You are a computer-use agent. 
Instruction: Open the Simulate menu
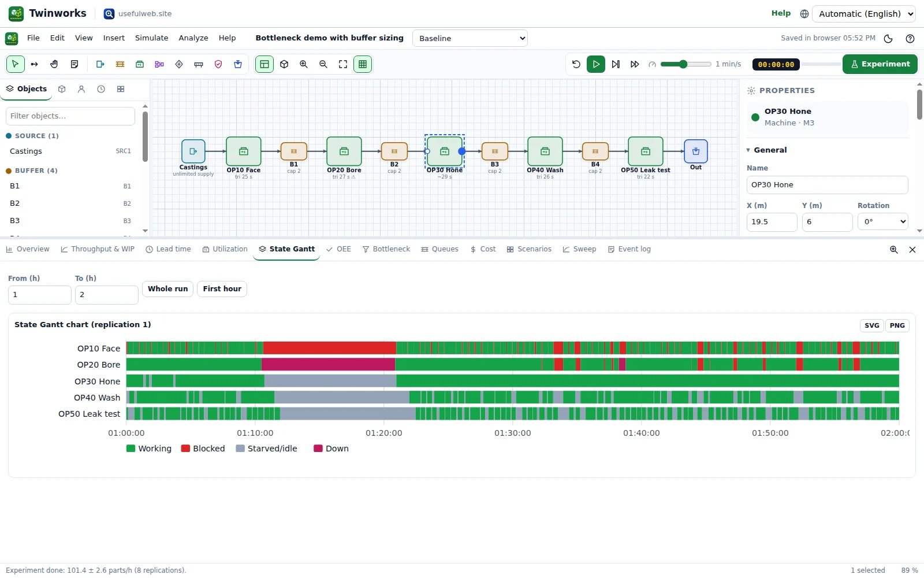click(x=152, y=38)
